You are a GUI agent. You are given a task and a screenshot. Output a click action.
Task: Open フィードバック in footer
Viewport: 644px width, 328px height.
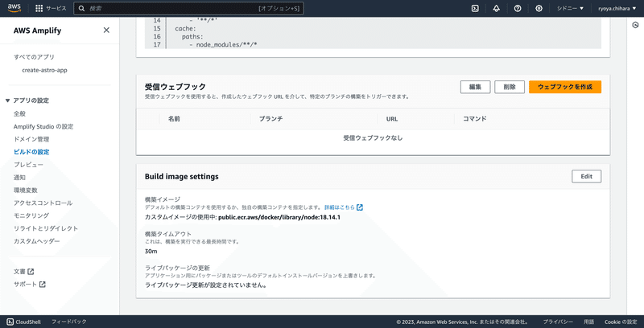[69, 322]
